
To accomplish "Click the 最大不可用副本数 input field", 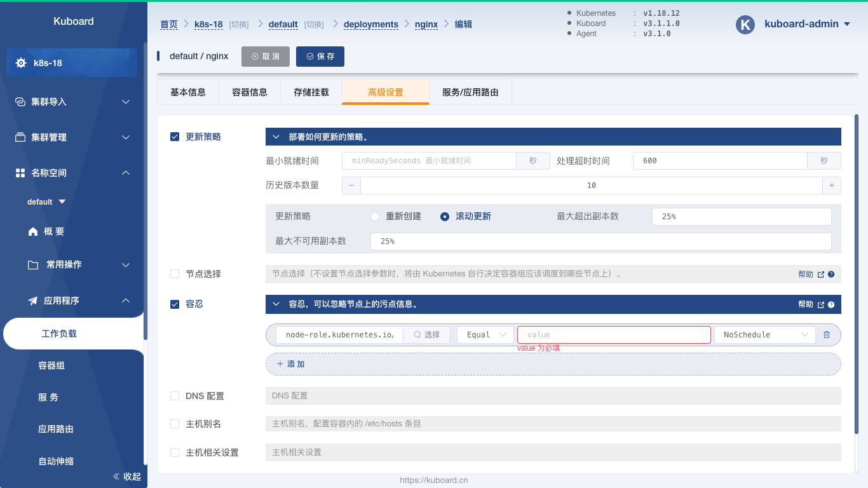I will point(600,241).
